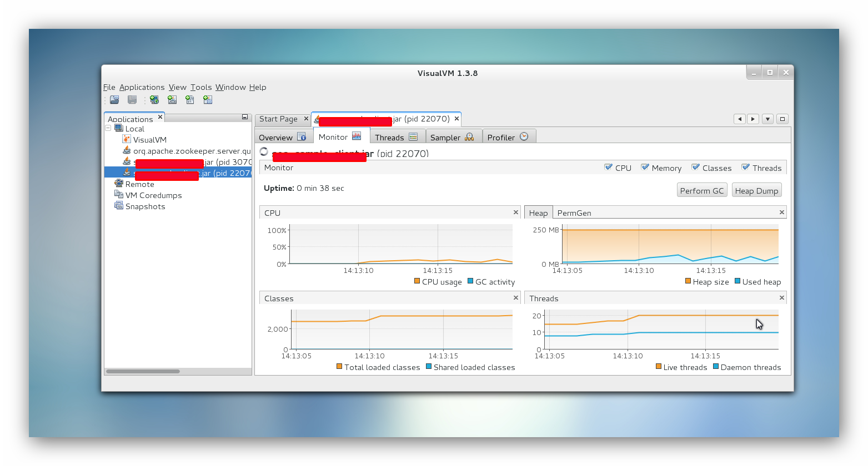868x466 pixels.
Task: Click the VisualVM application icon in tree
Action: [127, 139]
